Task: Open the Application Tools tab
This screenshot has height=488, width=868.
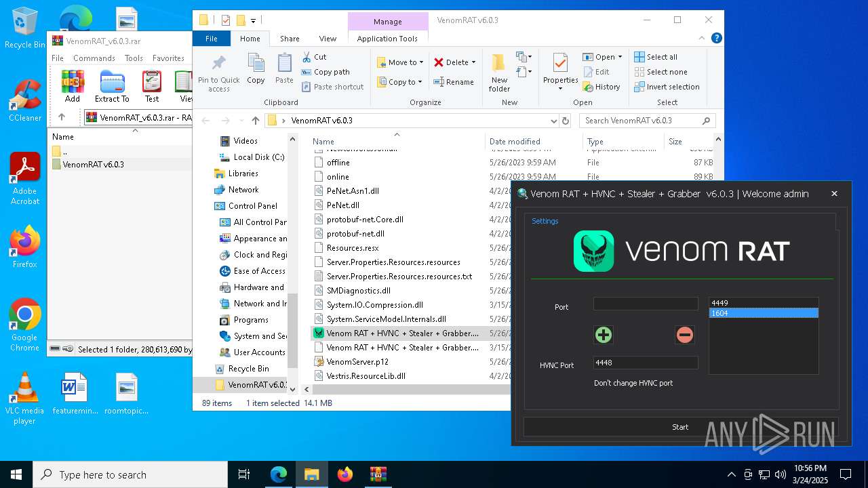Action: tap(387, 39)
